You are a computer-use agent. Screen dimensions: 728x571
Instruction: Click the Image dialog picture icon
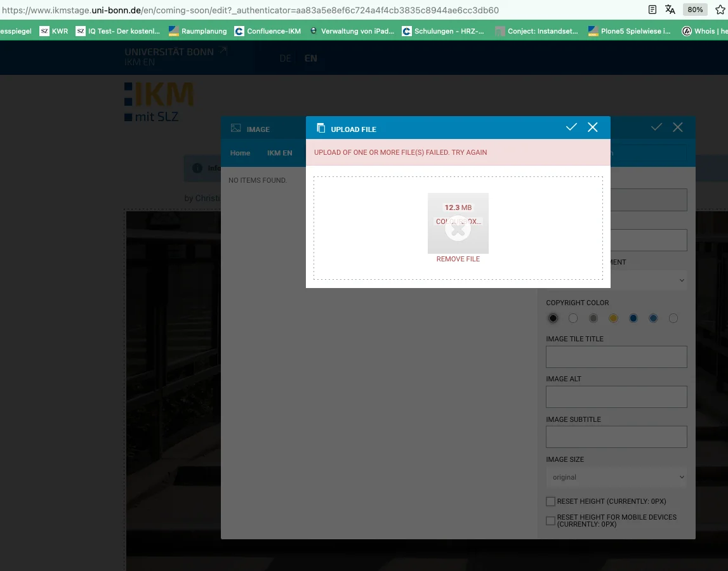[235, 128]
